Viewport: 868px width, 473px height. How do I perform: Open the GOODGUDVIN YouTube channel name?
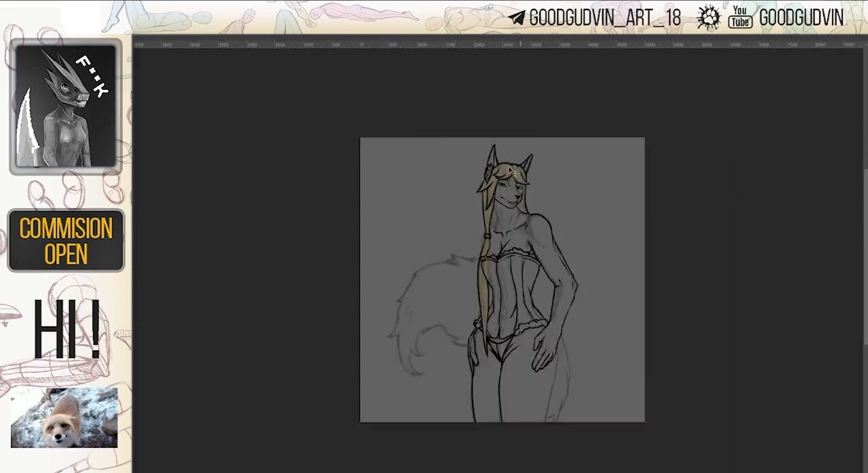pyautogui.click(x=801, y=18)
